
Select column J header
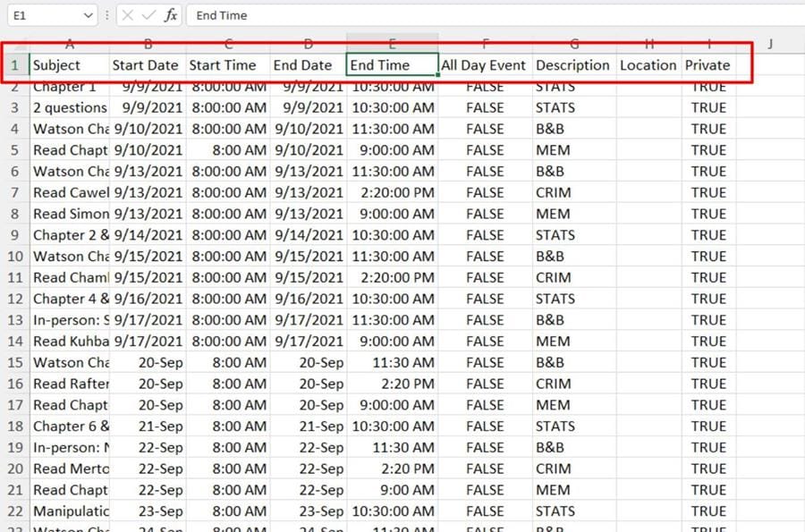pos(769,43)
